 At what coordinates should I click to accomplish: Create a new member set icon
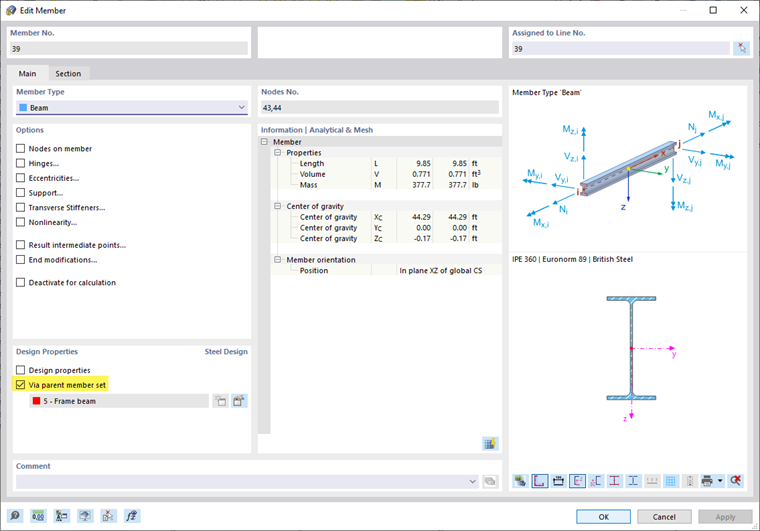point(221,401)
